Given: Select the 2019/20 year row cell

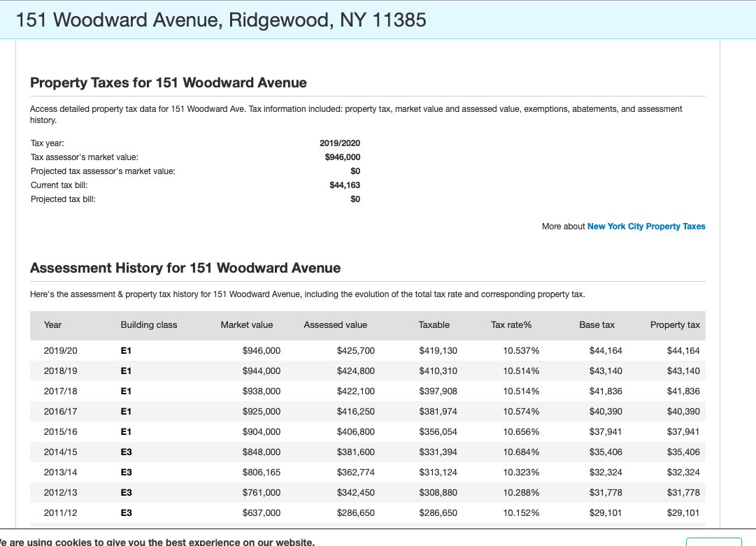Looking at the screenshot, I should click(61, 351).
